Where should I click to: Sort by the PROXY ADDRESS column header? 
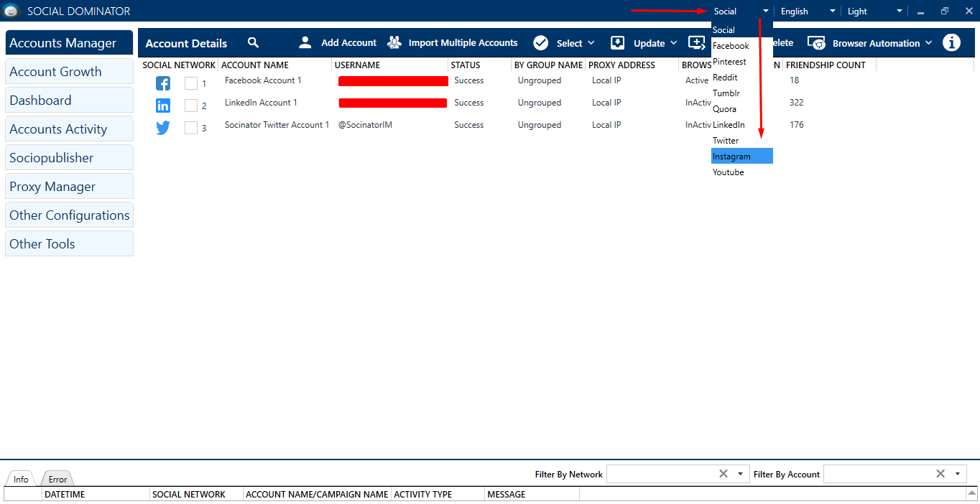622,65
